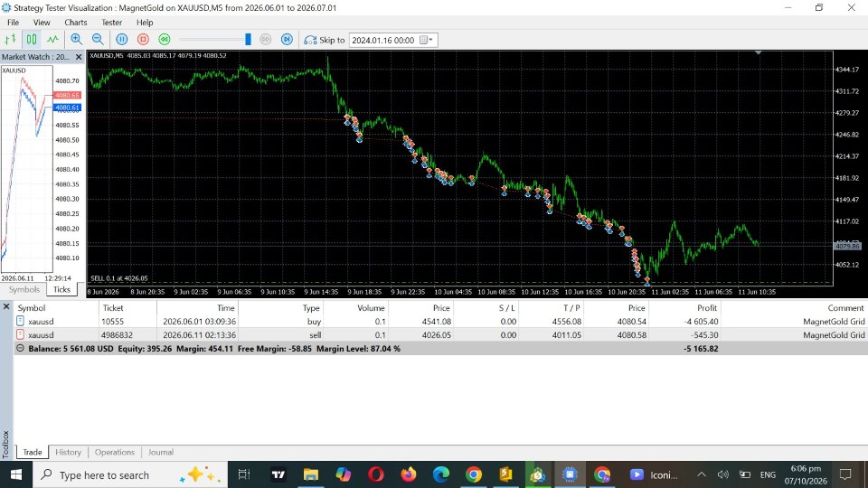Select the xauusd buy order row icon
The image size is (868, 488).
click(21, 321)
